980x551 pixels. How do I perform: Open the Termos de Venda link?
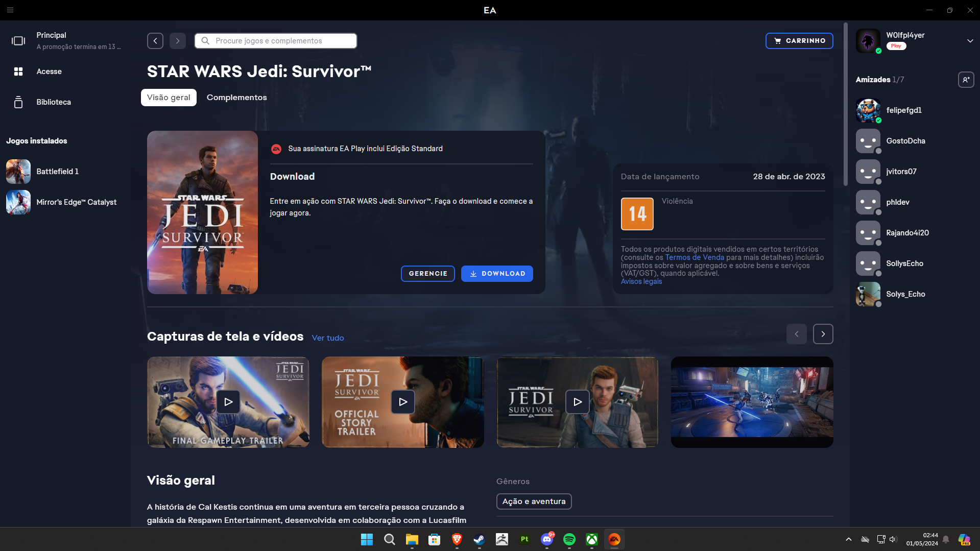[695, 257]
